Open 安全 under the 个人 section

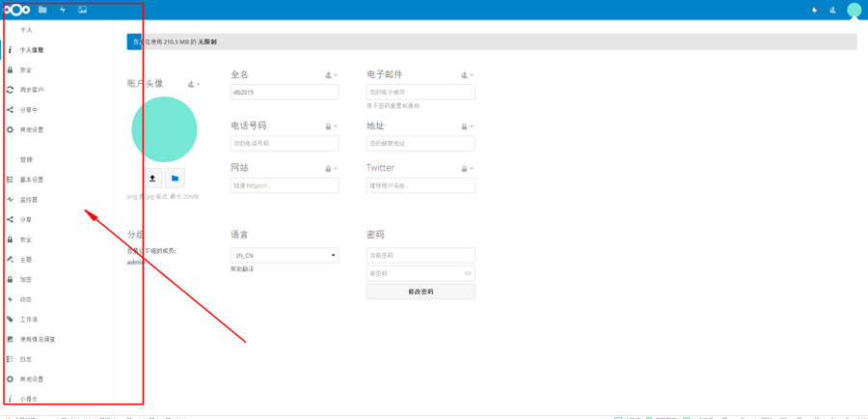coord(25,70)
